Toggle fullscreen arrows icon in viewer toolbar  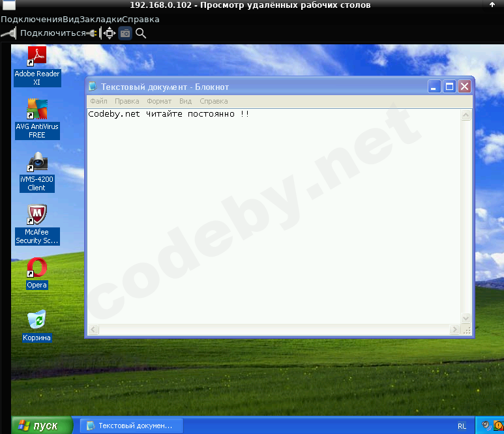click(x=110, y=33)
